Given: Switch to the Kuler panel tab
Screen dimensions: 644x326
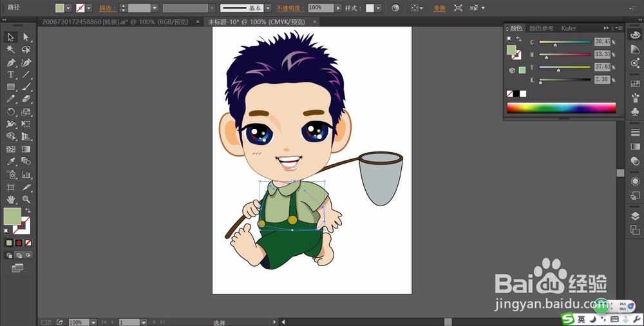Looking at the screenshot, I should (569, 28).
